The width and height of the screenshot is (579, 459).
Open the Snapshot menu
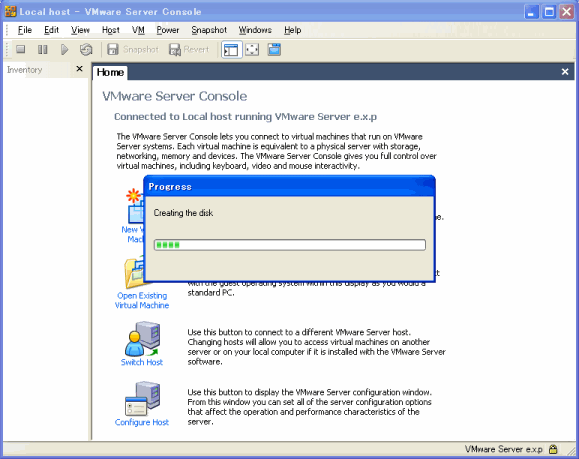coord(209,30)
